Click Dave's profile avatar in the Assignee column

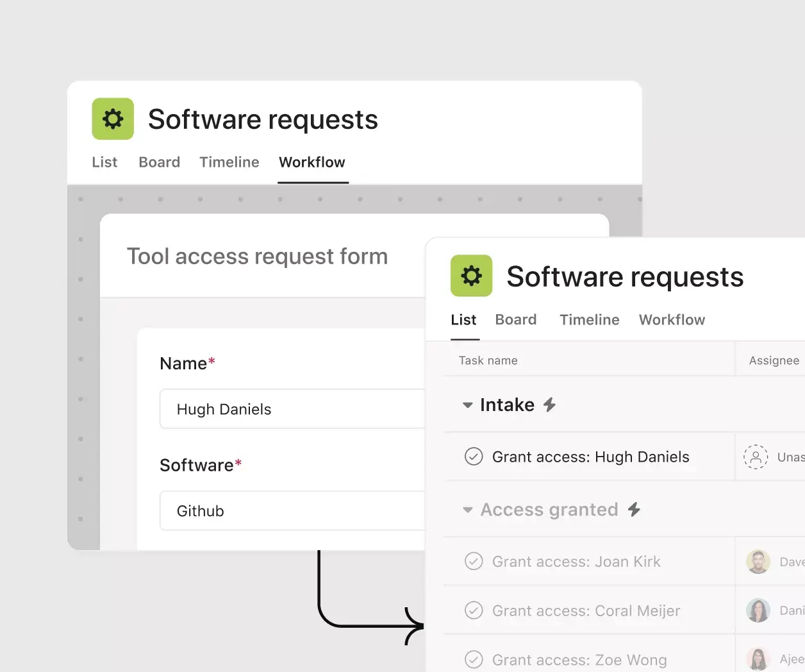tap(758, 561)
